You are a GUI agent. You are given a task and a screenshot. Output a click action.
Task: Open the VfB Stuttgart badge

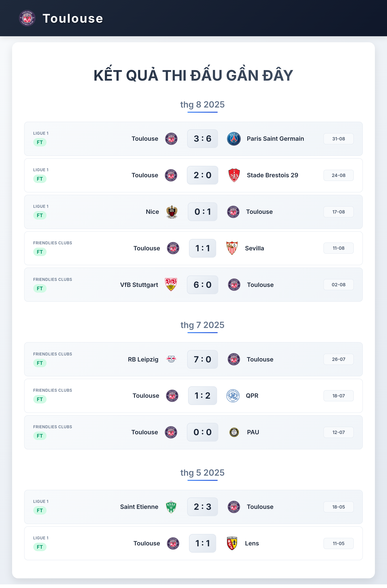(x=171, y=285)
